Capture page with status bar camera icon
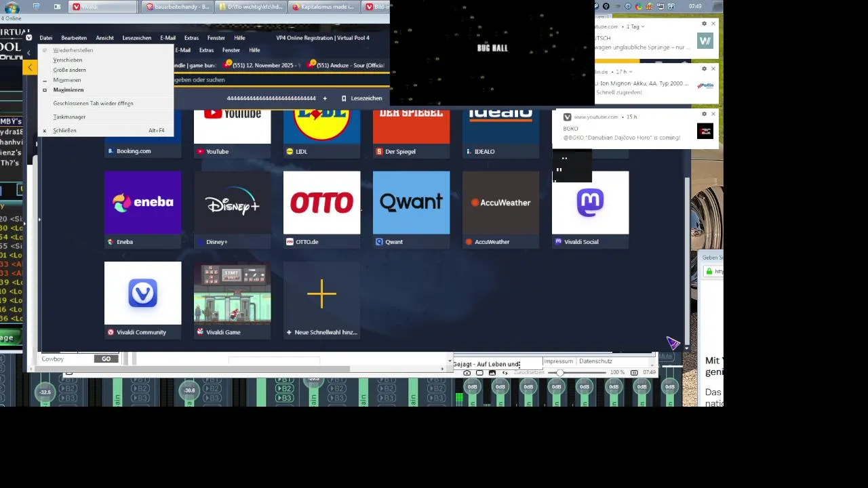The image size is (868, 488). pyautogui.click(x=467, y=373)
